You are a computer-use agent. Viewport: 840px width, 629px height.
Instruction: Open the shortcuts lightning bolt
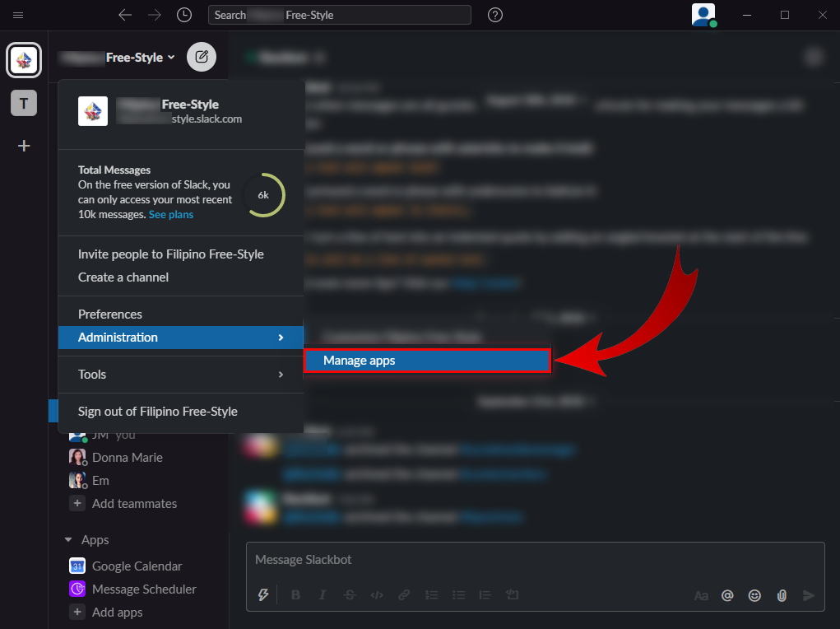tap(263, 594)
